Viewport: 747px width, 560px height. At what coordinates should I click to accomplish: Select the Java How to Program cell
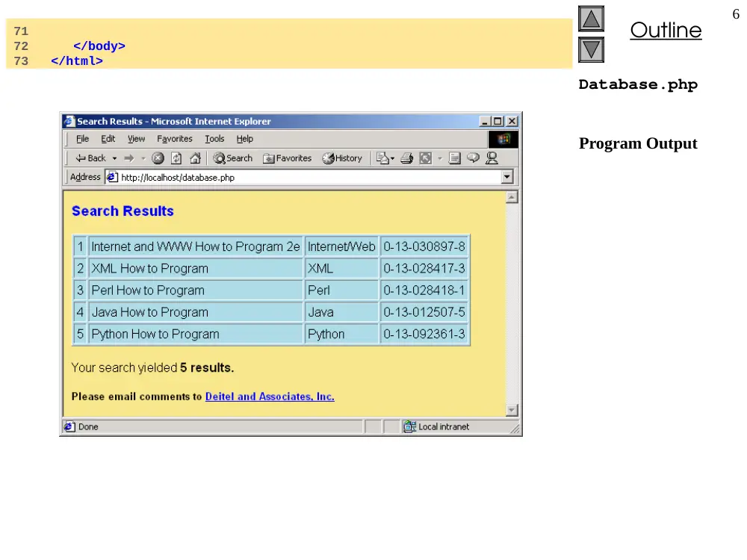click(195, 312)
